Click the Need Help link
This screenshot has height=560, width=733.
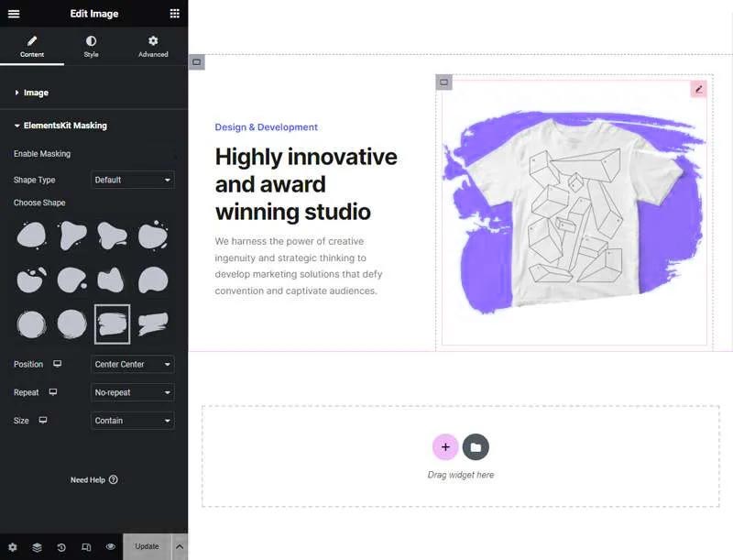click(x=93, y=479)
